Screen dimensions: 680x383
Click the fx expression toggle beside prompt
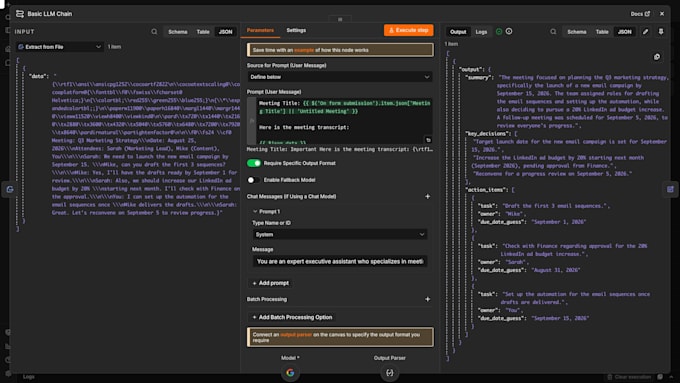coord(252,121)
